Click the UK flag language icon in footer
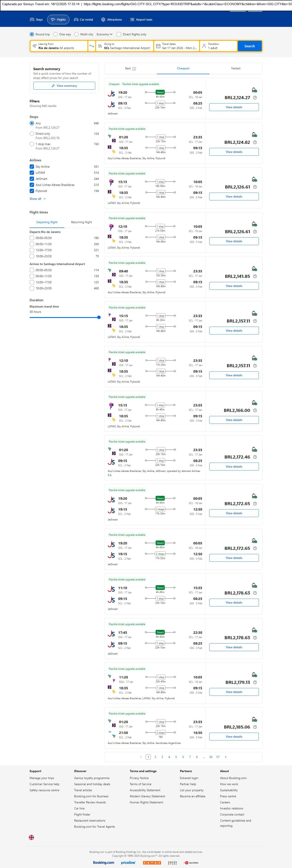The height and width of the screenshot is (868, 292). 31,837
